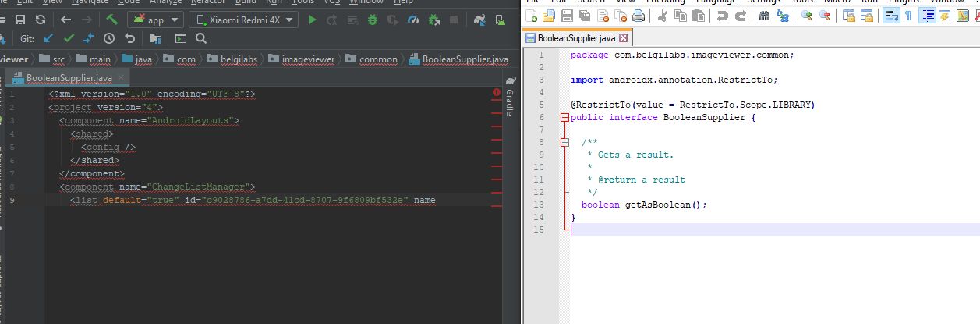The image size is (980, 324).
Task: Open the app run configuration dropdown
Action: [155, 20]
